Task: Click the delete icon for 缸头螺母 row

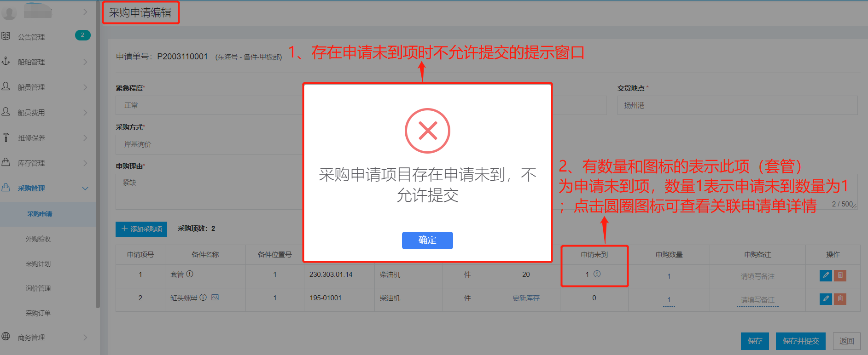Action: [840, 299]
